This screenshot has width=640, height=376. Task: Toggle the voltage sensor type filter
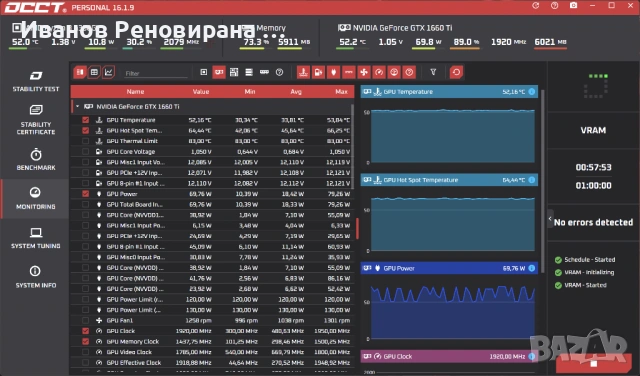[318, 72]
